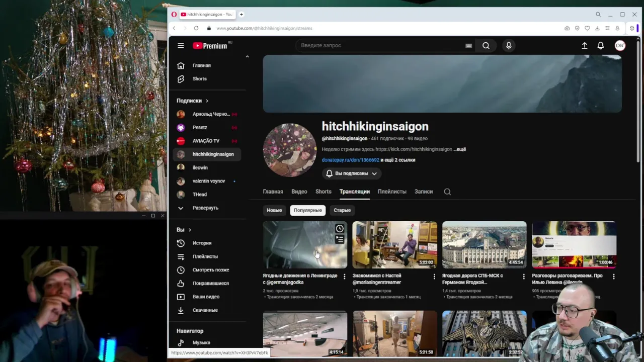Click the hitchhikinginsaigon channel avatar
The height and width of the screenshot is (362, 644).
tap(290, 150)
